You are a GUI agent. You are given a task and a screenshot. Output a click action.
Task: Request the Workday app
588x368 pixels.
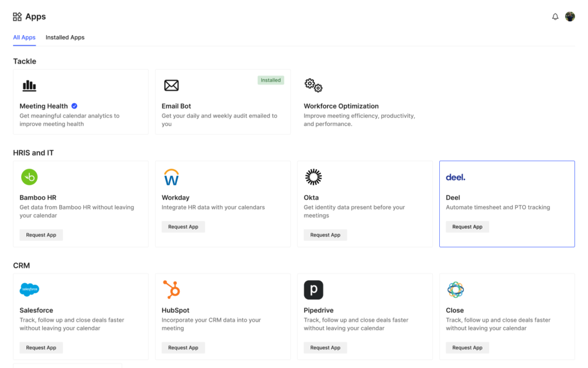pos(183,227)
